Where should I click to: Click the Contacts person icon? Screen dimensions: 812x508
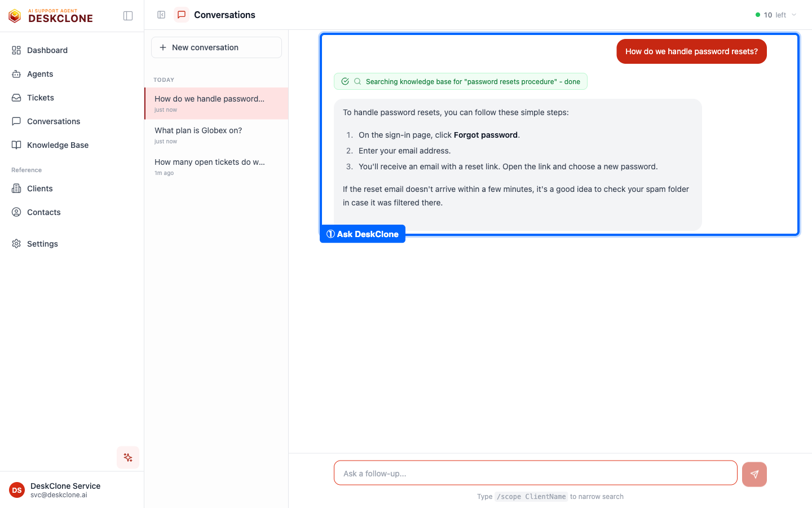click(16, 212)
